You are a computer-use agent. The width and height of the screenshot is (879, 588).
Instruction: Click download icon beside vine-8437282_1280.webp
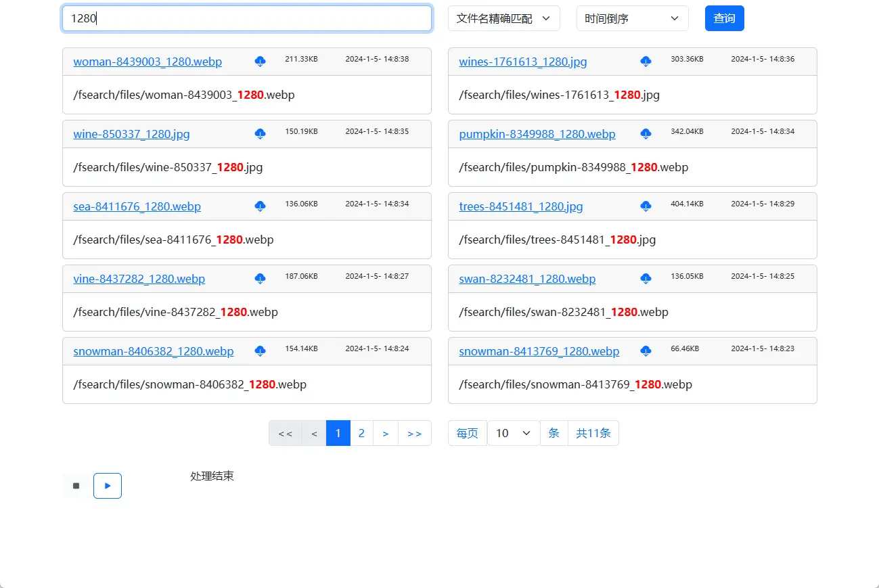click(x=261, y=279)
